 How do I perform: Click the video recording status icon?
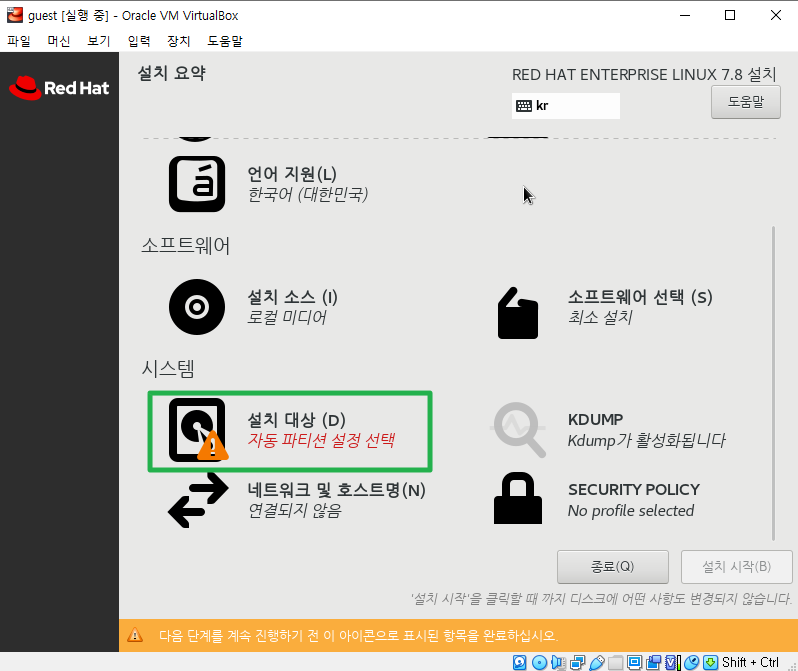tap(653, 662)
